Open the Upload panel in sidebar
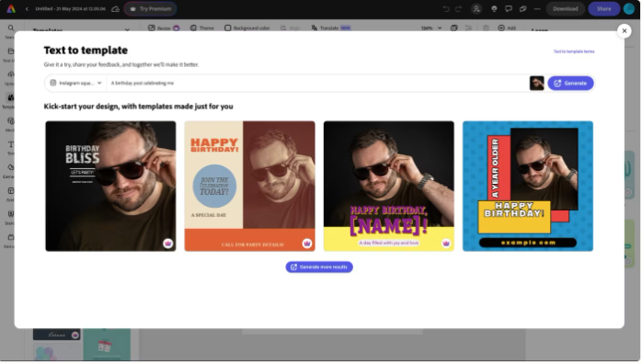 coord(10,78)
